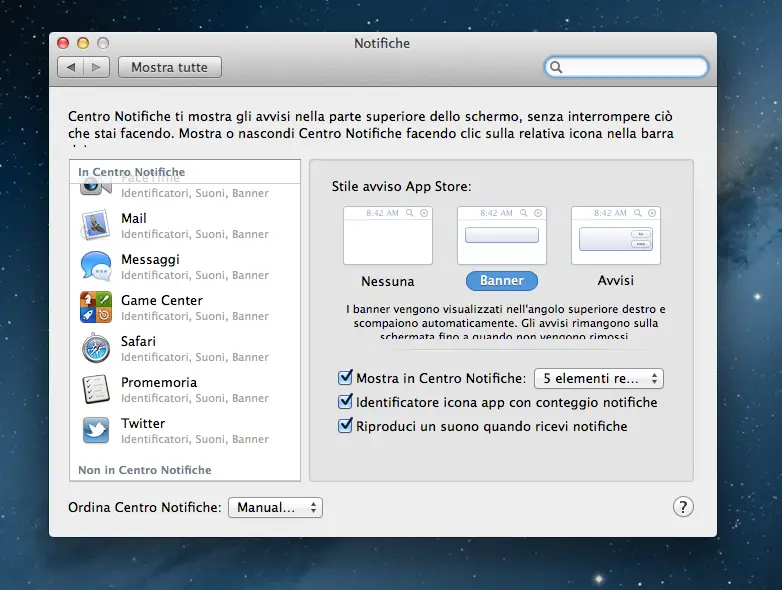Choose the Avvisi alert style label
This screenshot has width=782, height=590.
point(615,280)
